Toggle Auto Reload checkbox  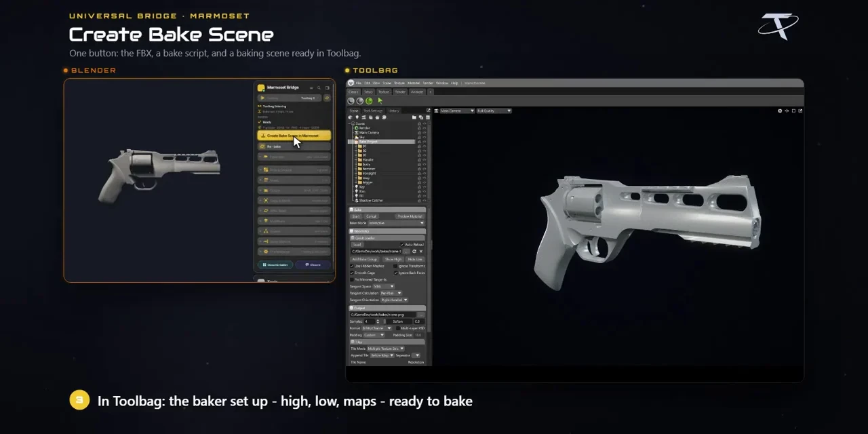coord(402,245)
